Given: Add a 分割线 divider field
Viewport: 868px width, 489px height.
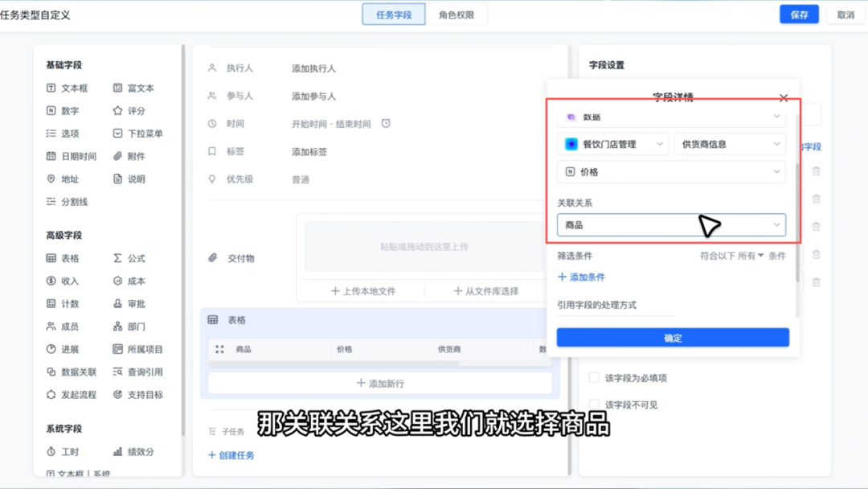Looking at the screenshot, I should pyautogui.click(x=67, y=202).
